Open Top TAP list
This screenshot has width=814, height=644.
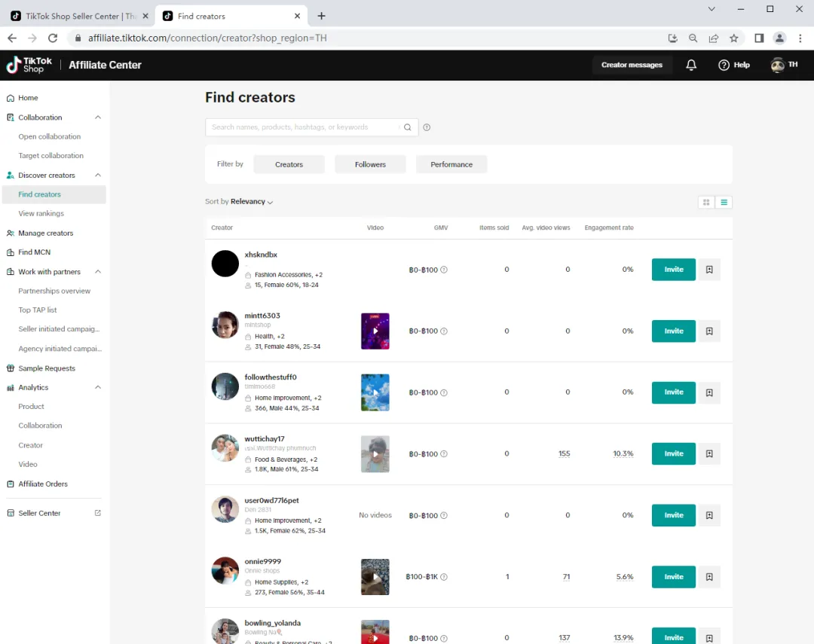[x=38, y=310]
